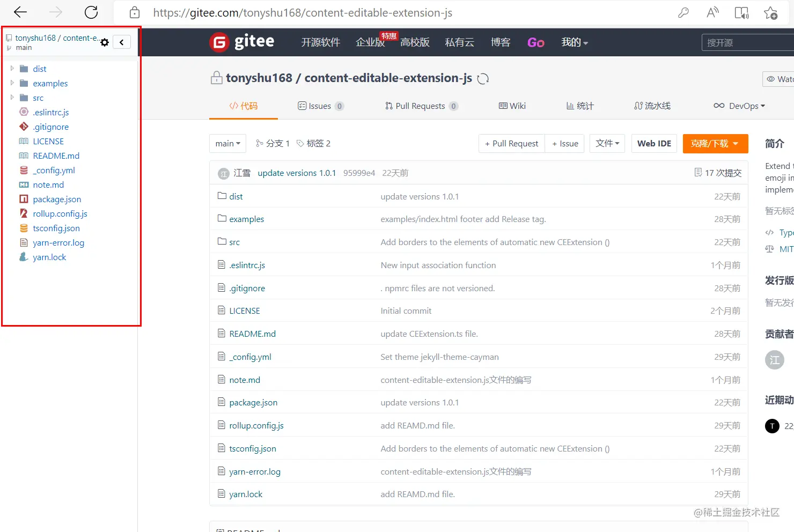Click the 搜开源 search input field
Screen dimensions: 794x532
click(x=751, y=42)
